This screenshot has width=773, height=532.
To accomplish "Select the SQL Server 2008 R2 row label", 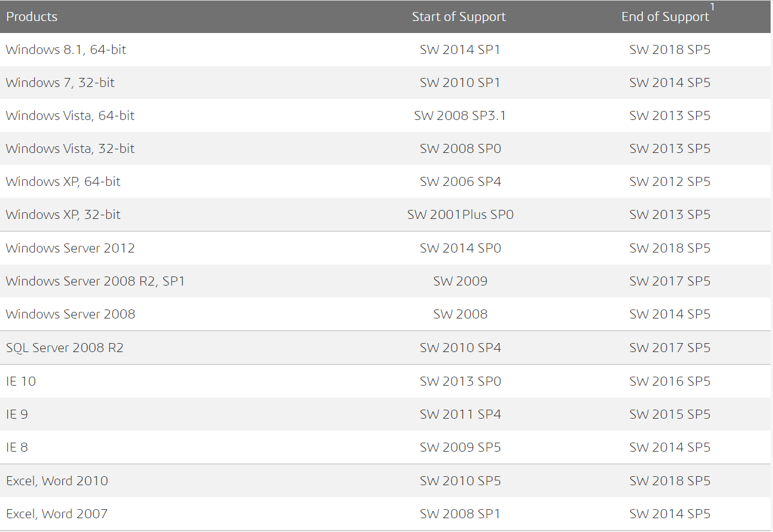I will click(x=65, y=348).
